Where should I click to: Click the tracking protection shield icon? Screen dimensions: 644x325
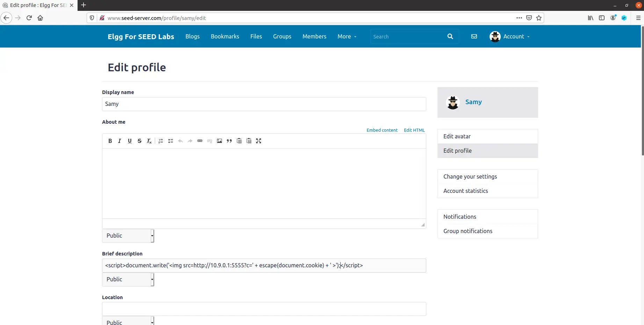point(92,18)
